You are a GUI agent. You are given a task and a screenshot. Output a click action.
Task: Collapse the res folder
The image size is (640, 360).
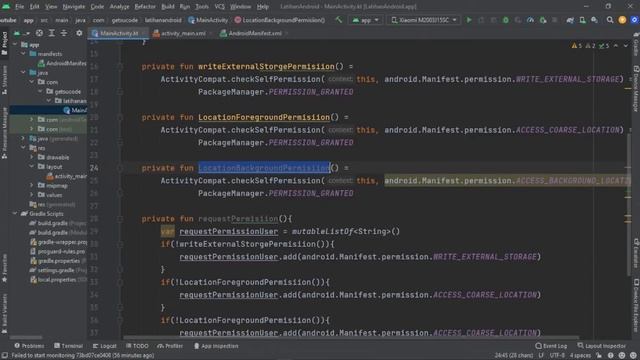(x=23, y=148)
